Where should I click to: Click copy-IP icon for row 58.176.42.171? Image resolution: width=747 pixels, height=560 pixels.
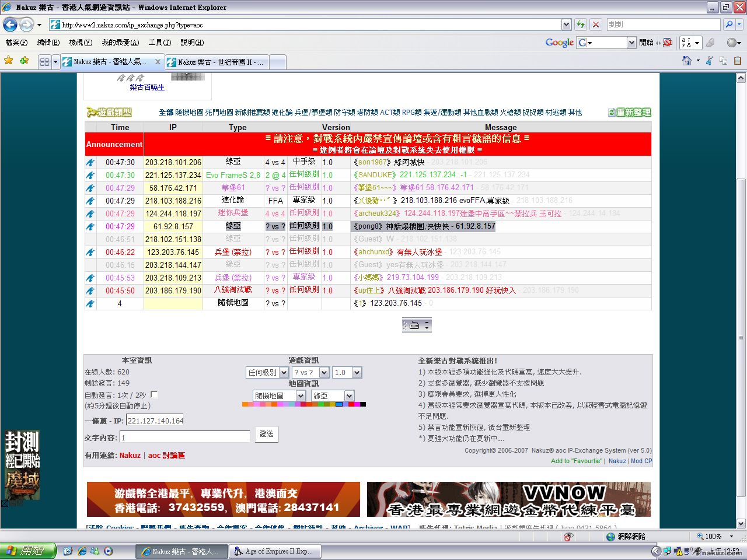coord(90,188)
